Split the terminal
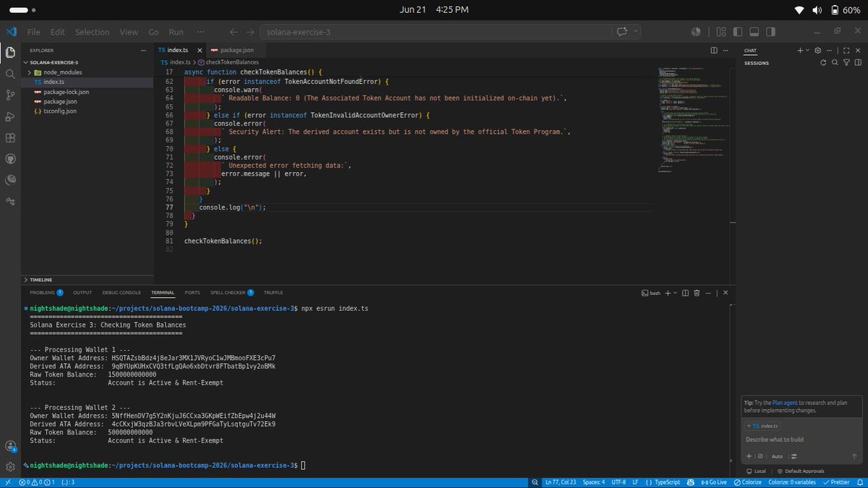 (x=685, y=293)
